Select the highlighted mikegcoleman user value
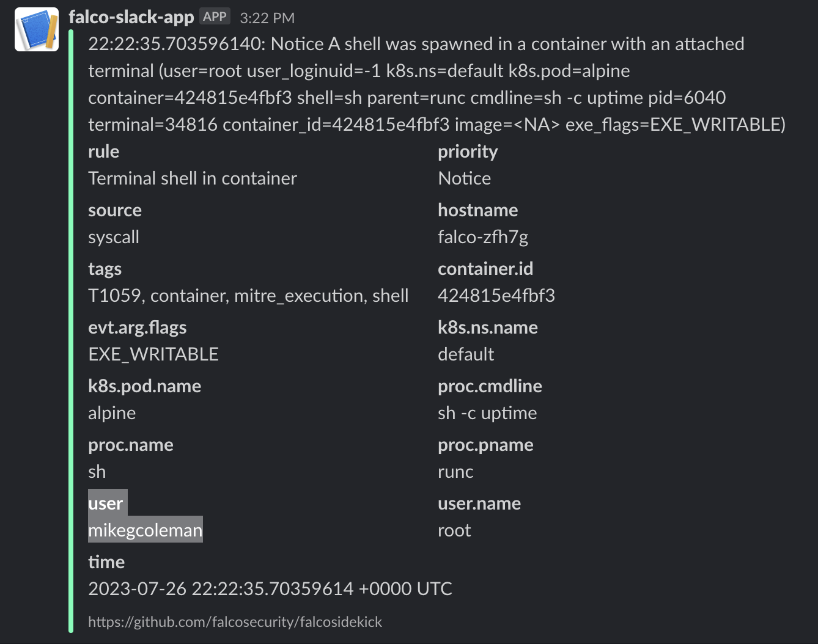Screen dimensions: 818x644 pos(146,530)
